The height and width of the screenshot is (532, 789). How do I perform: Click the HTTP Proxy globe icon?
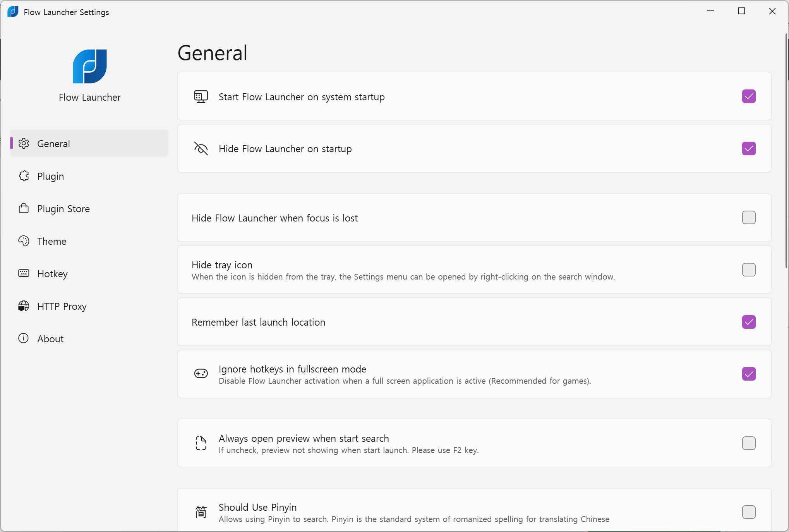(x=24, y=306)
